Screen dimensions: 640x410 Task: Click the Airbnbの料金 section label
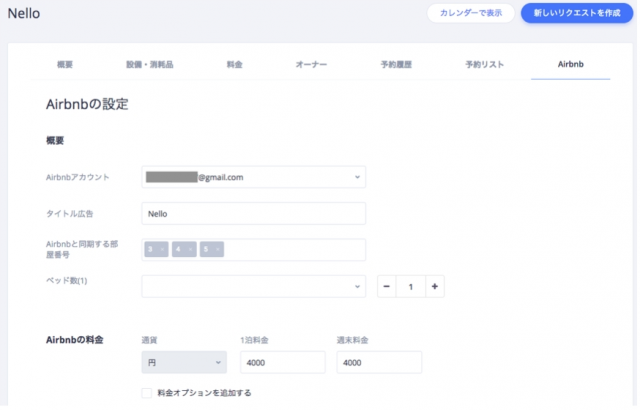click(x=74, y=340)
